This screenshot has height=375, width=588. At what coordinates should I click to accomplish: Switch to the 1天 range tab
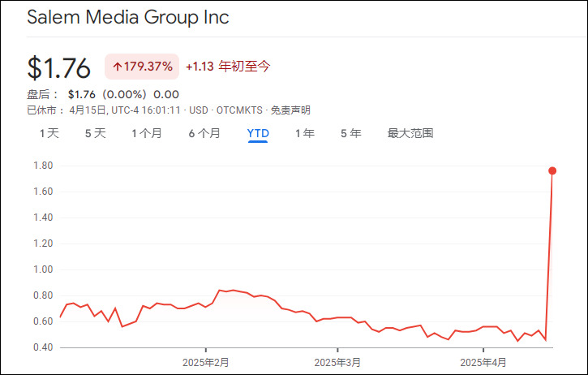(49, 133)
